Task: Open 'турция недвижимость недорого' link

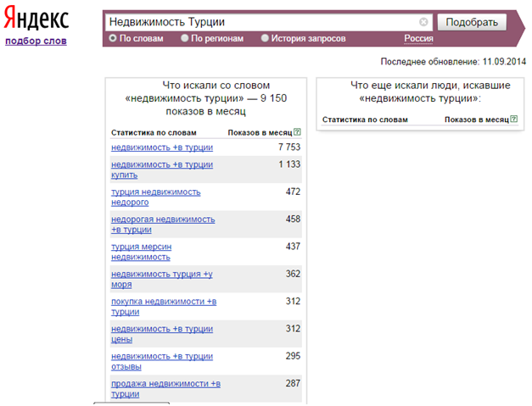Action: [156, 197]
